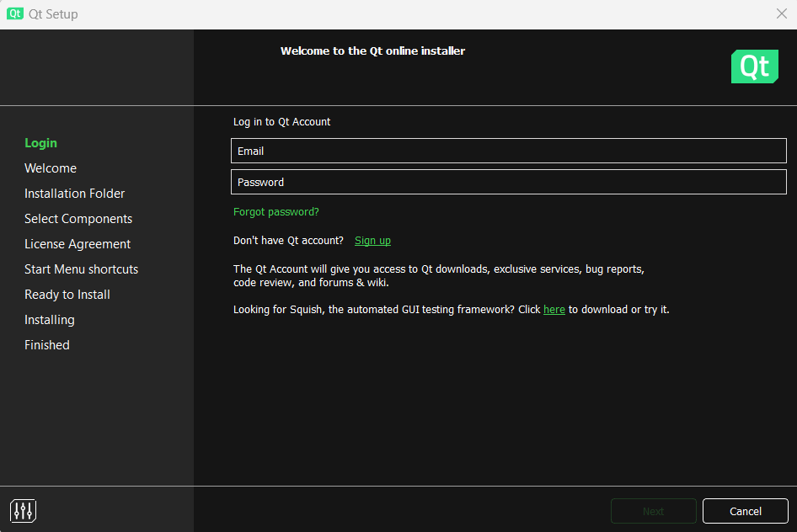Image resolution: width=797 pixels, height=532 pixels.
Task: Click the Finished step label
Action: (x=47, y=345)
